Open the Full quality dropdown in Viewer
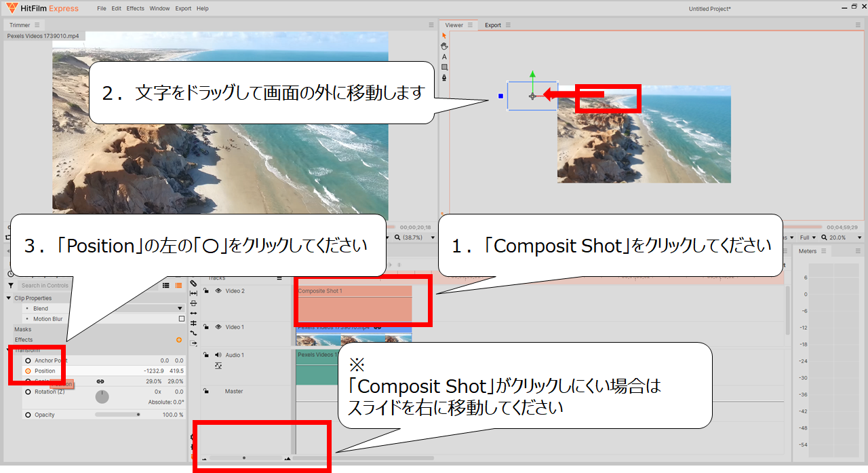Screen dimensions: 868x473 click(x=807, y=238)
